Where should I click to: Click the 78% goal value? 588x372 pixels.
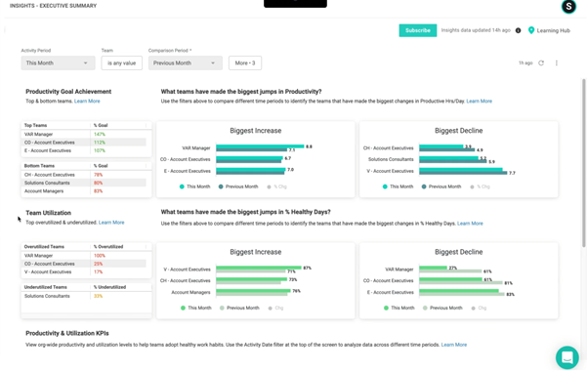point(98,175)
